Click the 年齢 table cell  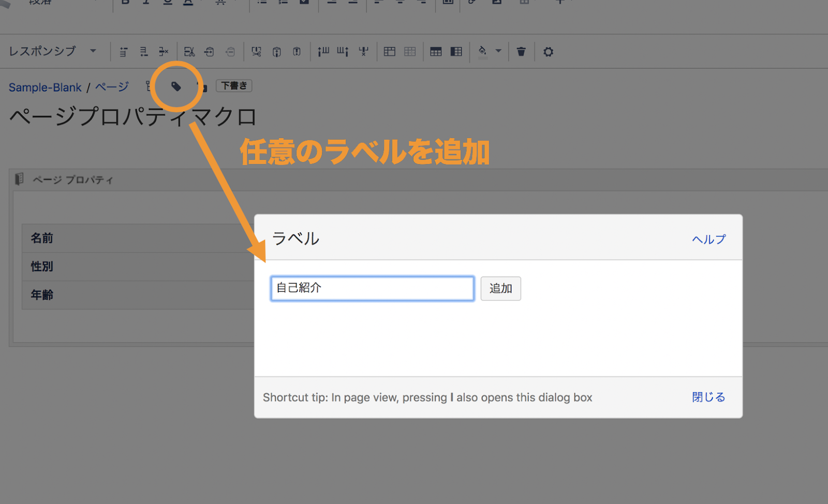(x=138, y=295)
